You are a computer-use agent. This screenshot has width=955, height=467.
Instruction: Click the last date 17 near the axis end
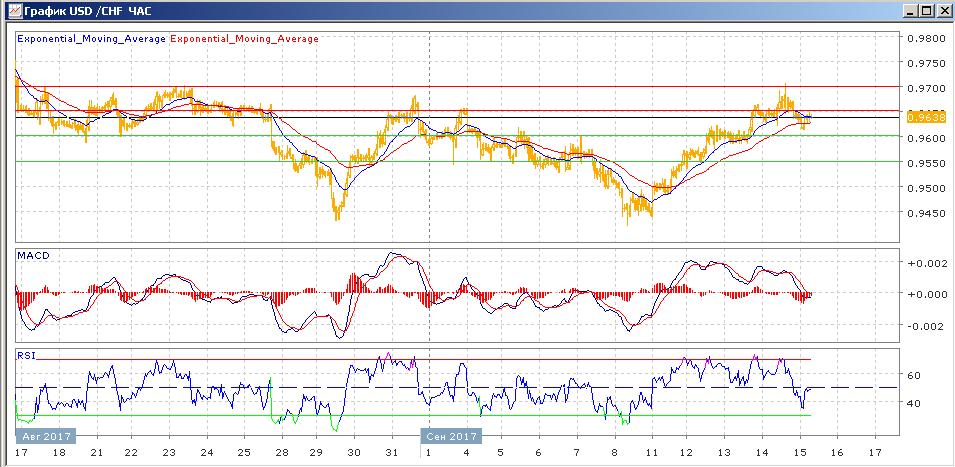tap(875, 453)
